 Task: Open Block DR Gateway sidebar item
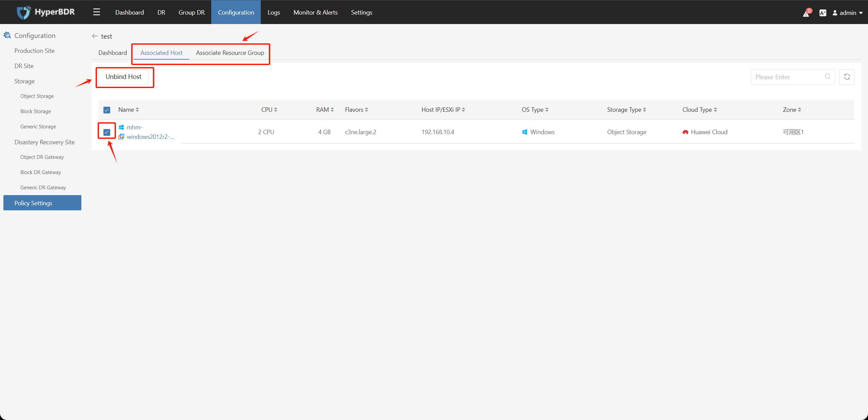[41, 172]
